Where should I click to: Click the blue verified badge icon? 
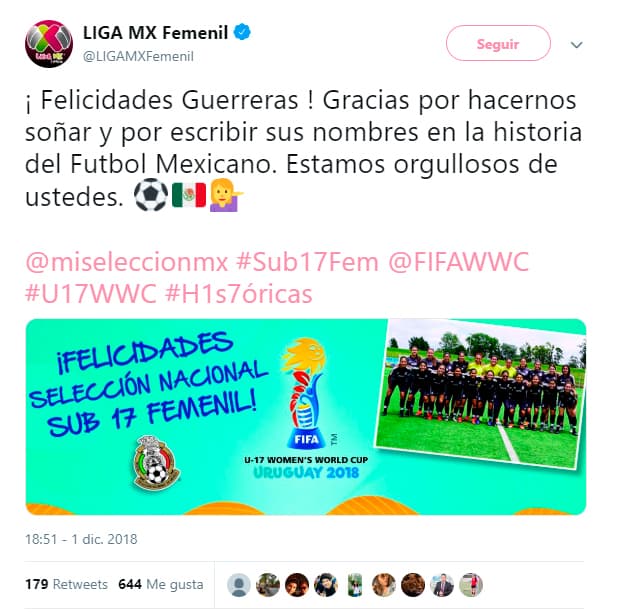(x=242, y=32)
